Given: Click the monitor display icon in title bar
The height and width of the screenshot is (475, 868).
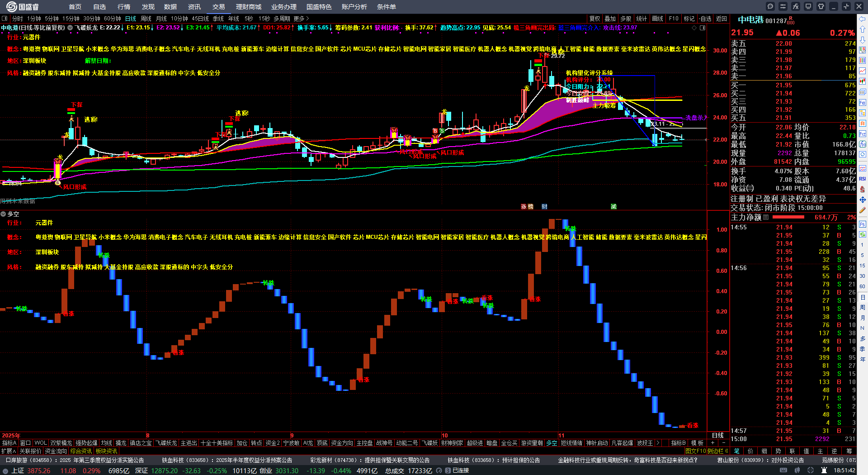Looking at the screenshot, I should point(808,6).
